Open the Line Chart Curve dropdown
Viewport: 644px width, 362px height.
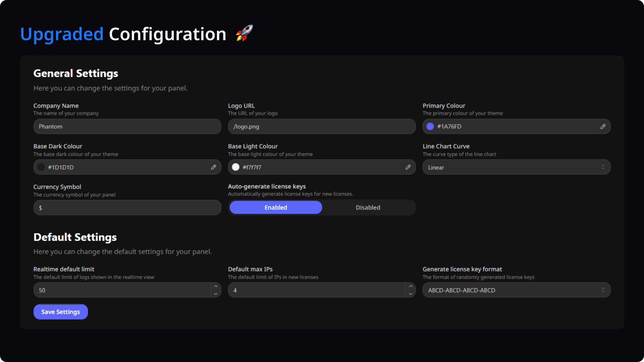coord(516,167)
